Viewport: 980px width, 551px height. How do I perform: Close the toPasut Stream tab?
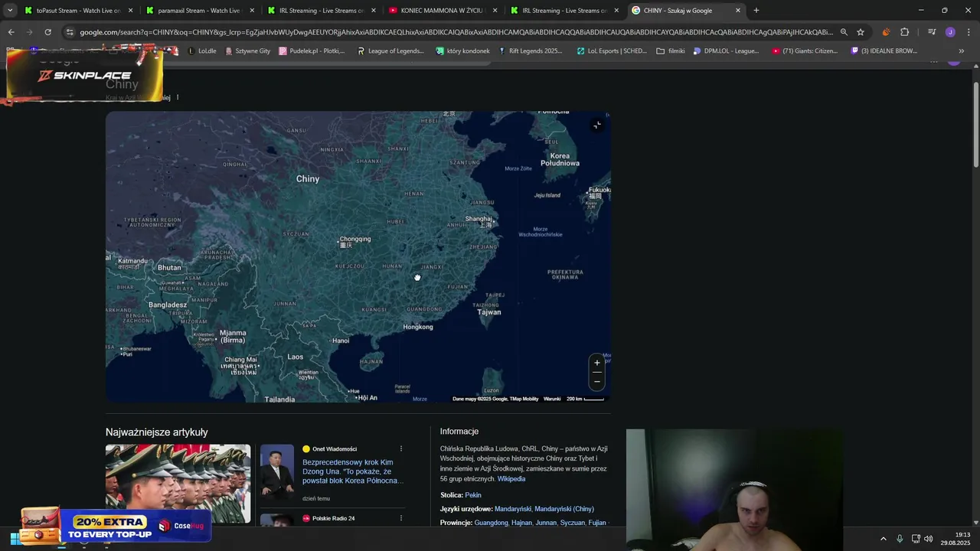[x=130, y=11]
